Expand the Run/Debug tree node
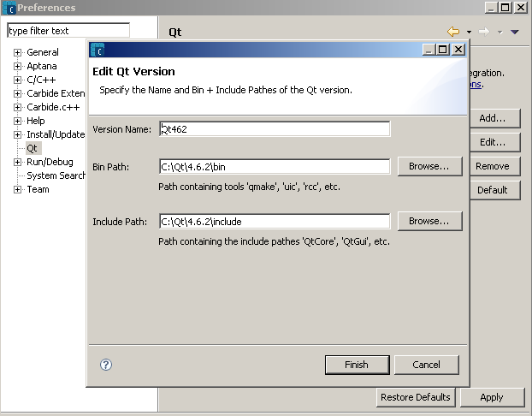 pyautogui.click(x=17, y=162)
